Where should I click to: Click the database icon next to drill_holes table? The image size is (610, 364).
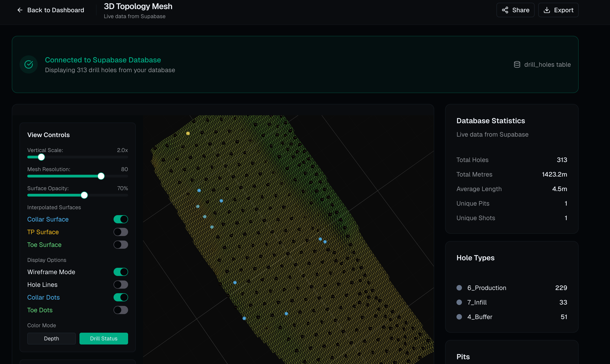point(517,64)
